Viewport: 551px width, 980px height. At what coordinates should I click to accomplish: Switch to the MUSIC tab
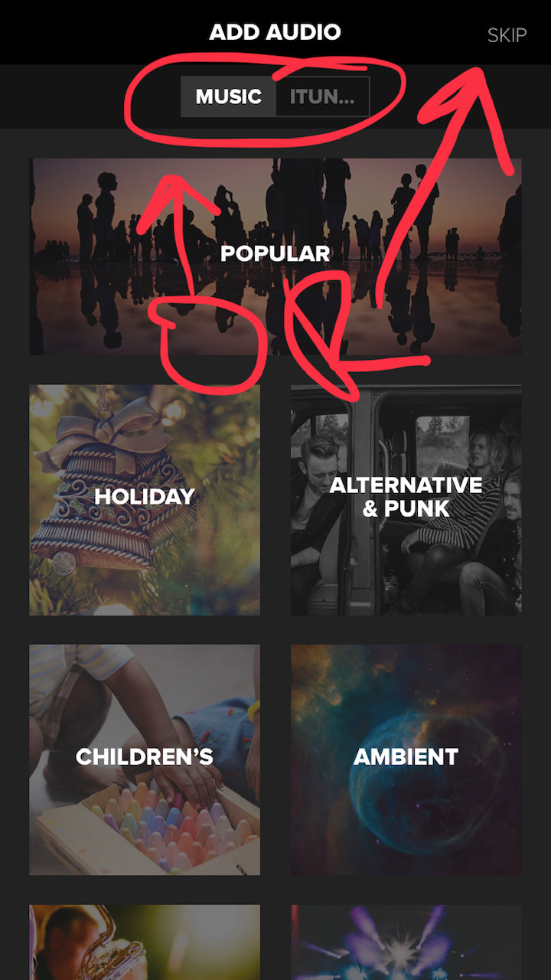[228, 96]
